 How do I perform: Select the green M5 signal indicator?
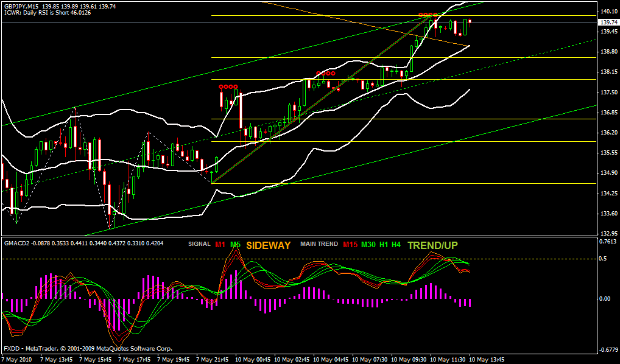click(235, 245)
